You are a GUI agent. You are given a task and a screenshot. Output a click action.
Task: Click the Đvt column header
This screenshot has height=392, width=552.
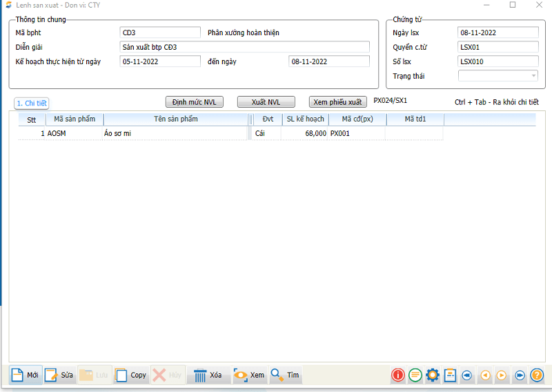(x=268, y=119)
